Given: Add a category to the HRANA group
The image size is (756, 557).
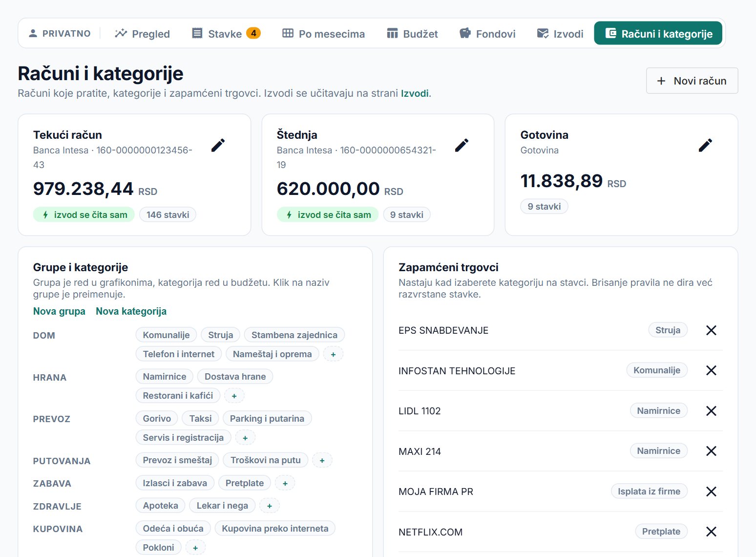Looking at the screenshot, I should 234,396.
